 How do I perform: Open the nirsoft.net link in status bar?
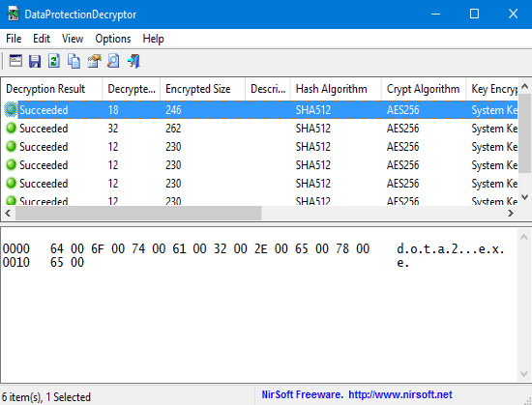point(400,394)
